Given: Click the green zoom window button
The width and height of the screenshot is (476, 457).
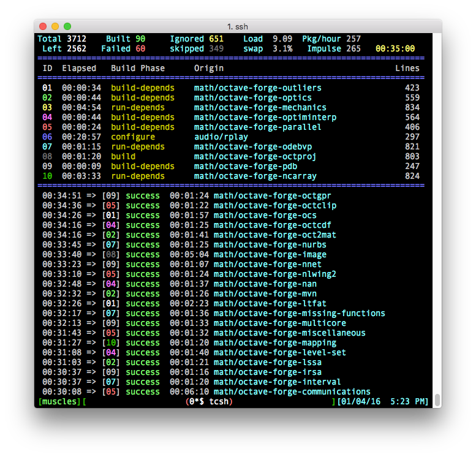Looking at the screenshot, I should [x=67, y=26].
